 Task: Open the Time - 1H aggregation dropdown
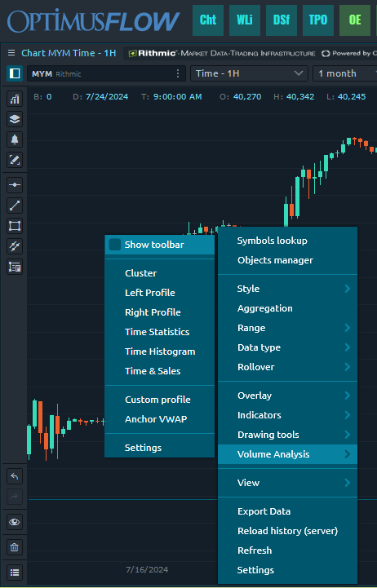pos(249,73)
